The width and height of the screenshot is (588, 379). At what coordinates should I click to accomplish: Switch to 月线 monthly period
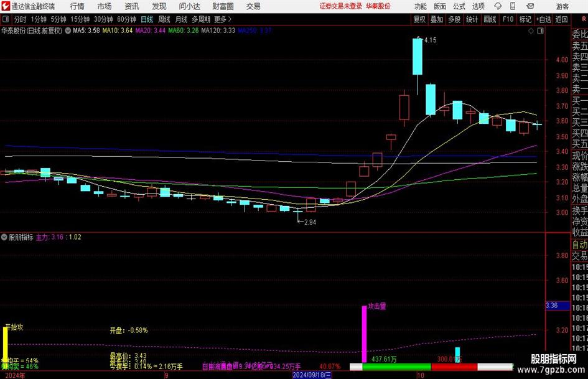click(181, 19)
